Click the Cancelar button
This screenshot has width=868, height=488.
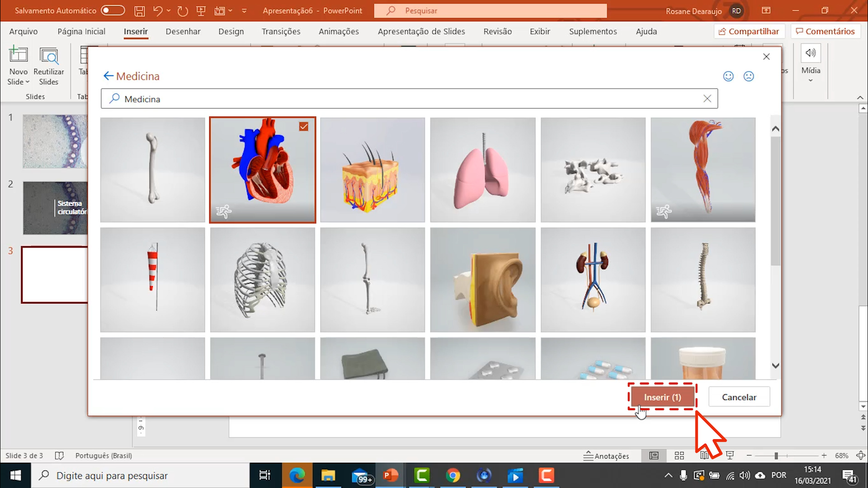click(x=739, y=397)
